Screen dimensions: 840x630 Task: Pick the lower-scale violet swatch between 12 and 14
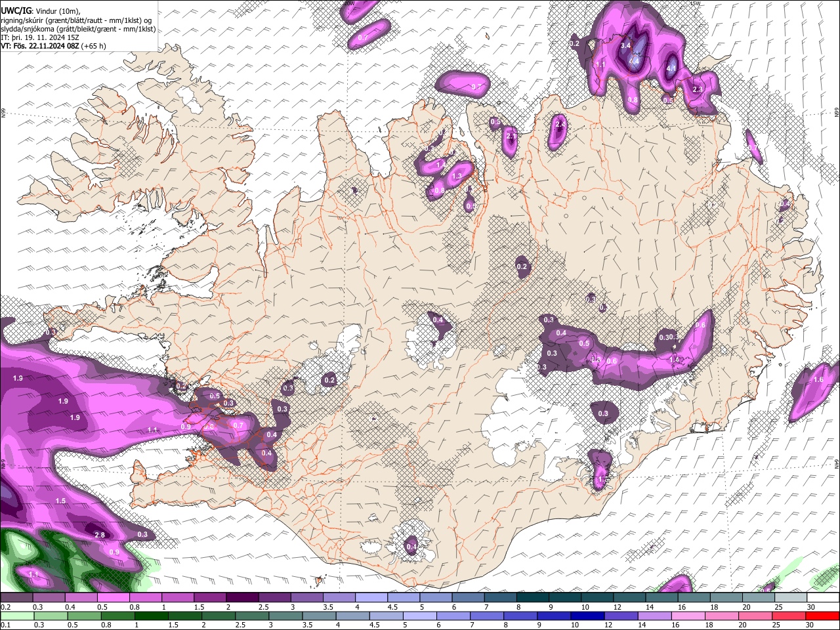pos(621,616)
